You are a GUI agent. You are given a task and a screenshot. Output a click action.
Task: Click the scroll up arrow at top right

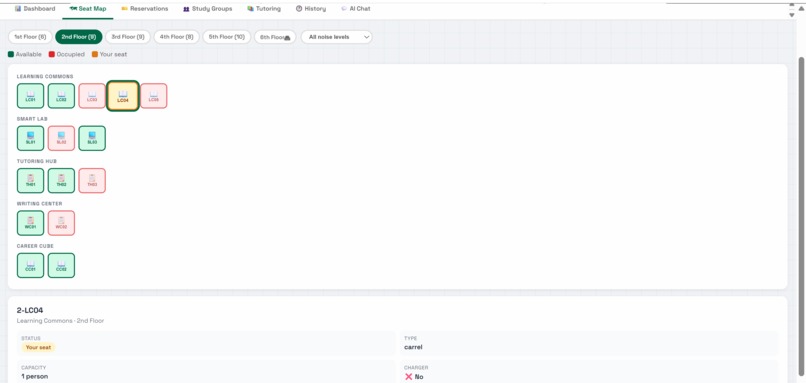(801, 7)
